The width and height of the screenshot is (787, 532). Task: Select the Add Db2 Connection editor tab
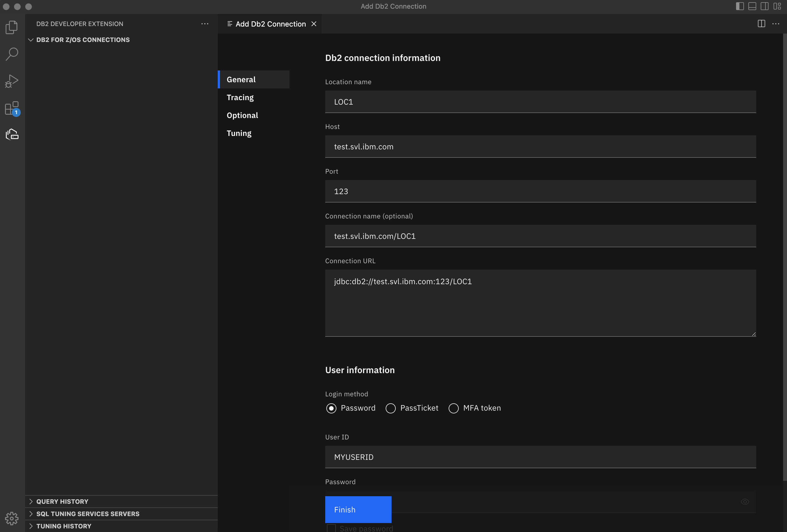[270, 24]
